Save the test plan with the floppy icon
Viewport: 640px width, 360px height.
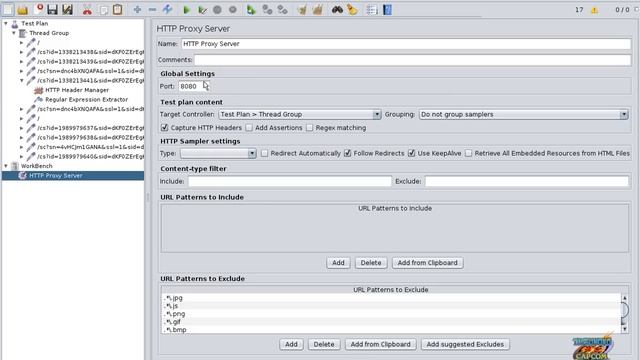(x=52, y=9)
